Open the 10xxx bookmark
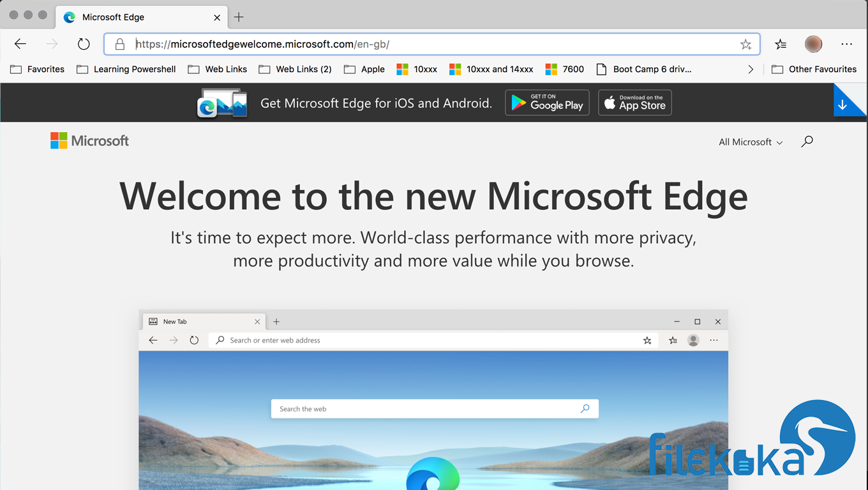This screenshot has height=490, width=868. [x=417, y=69]
